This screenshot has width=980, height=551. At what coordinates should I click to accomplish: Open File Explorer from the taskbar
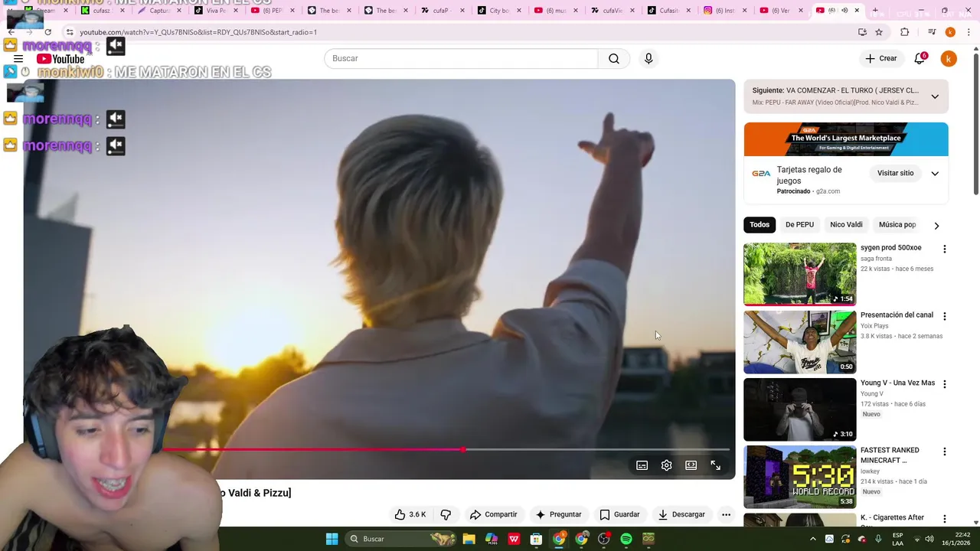tap(469, 539)
